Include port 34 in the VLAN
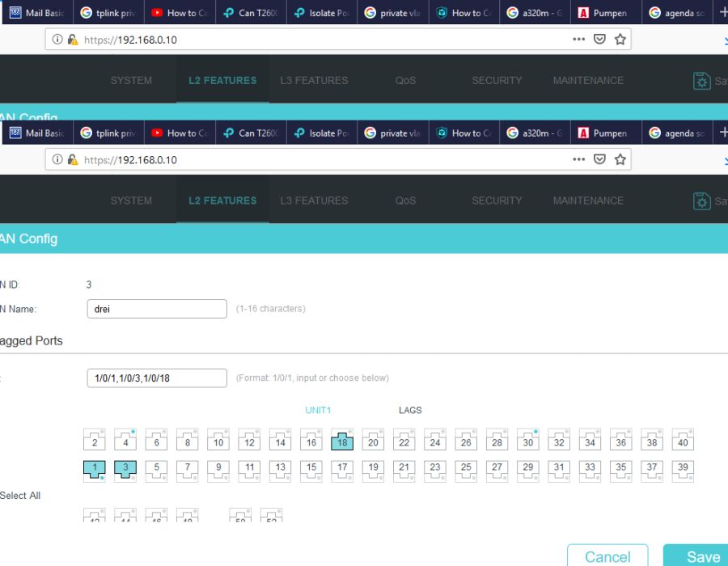 click(x=590, y=439)
